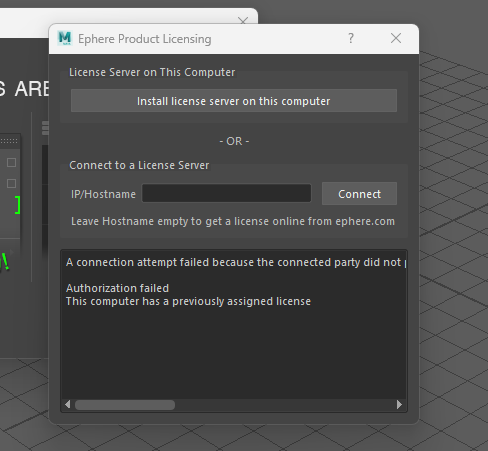Click 'This computer has a previously assigned license'
This screenshot has height=451, width=488.
[x=188, y=301]
